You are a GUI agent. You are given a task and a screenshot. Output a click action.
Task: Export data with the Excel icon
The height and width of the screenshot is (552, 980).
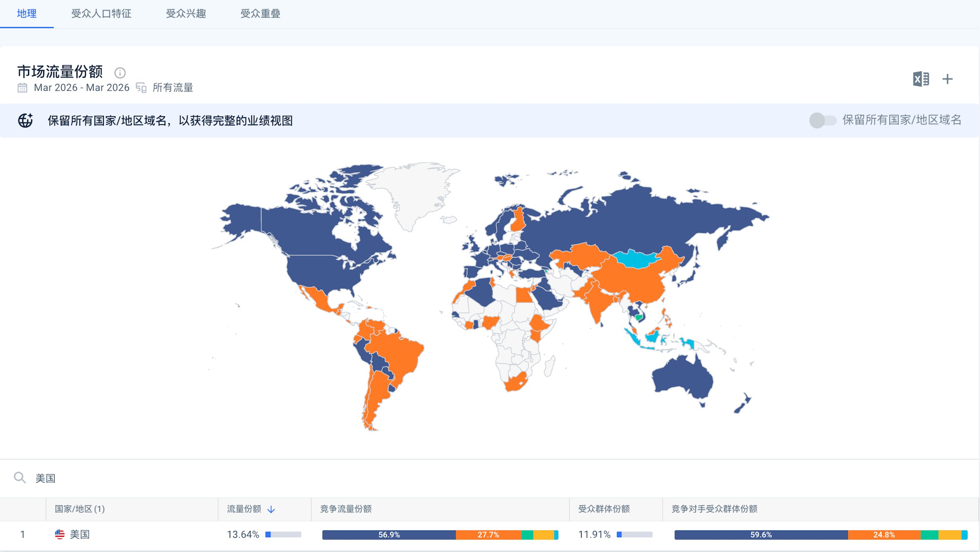pos(920,79)
